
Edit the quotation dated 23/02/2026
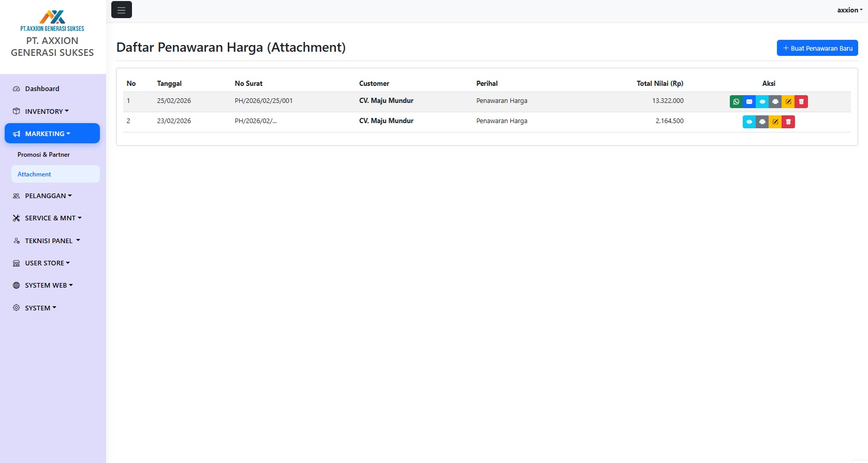click(775, 122)
